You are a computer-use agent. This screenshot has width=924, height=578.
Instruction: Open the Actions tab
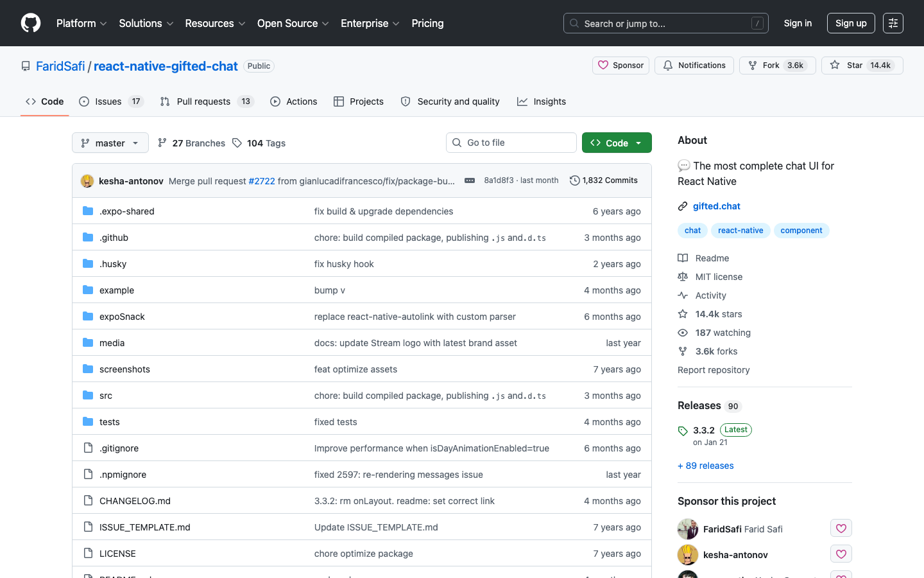[x=294, y=101]
